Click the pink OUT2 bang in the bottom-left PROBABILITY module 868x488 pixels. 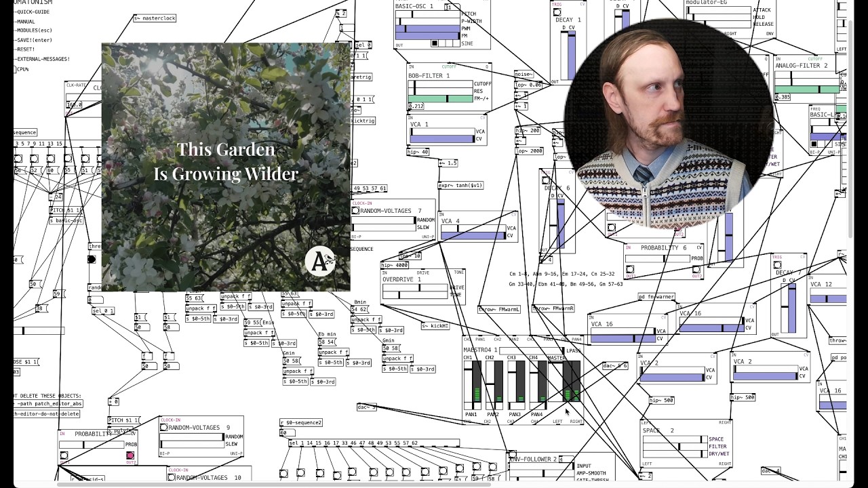coord(130,455)
